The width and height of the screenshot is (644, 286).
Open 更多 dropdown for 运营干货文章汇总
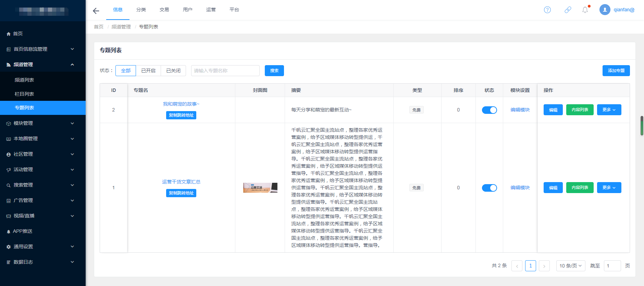(x=609, y=188)
